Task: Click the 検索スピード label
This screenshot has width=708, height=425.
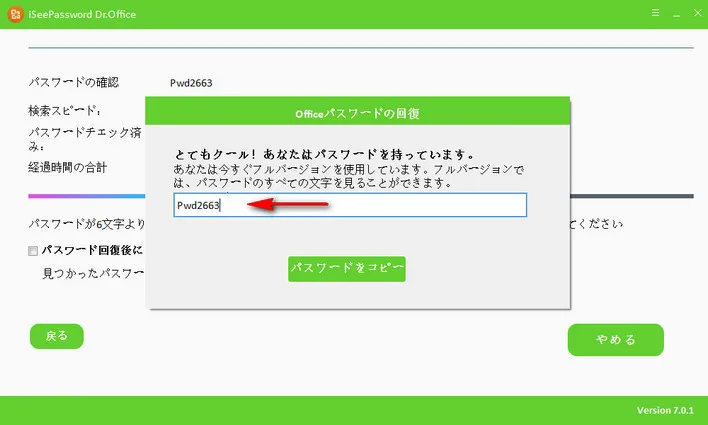Action: pyautogui.click(x=65, y=111)
